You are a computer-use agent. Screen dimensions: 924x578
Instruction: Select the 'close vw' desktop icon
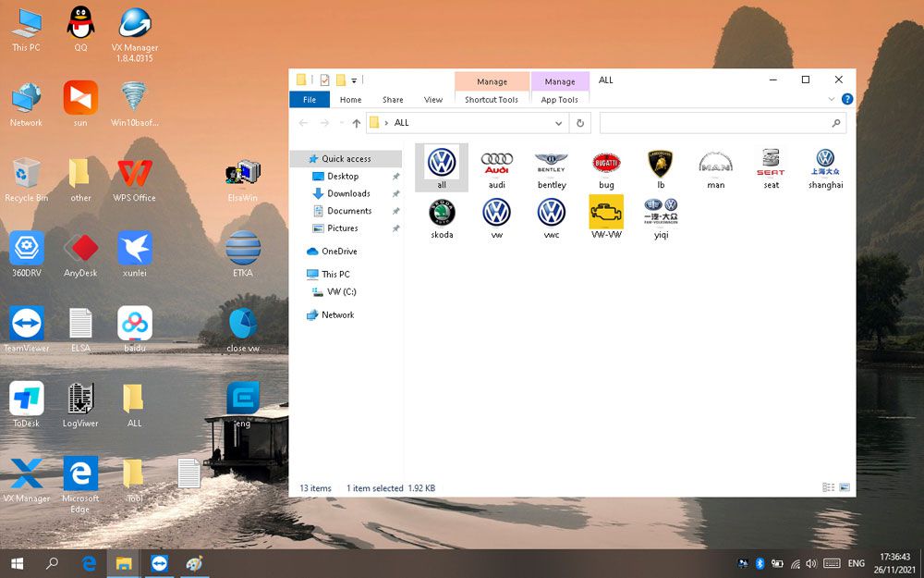point(243,330)
